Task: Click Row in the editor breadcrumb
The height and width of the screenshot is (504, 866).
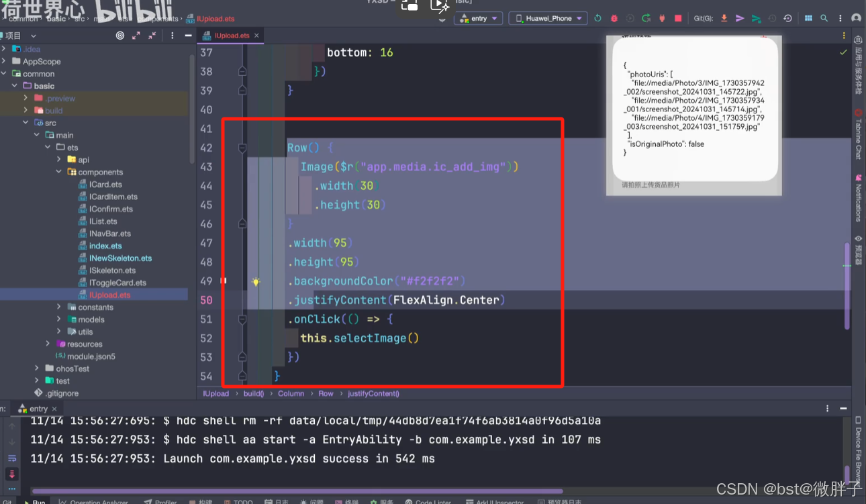Action: click(x=326, y=393)
